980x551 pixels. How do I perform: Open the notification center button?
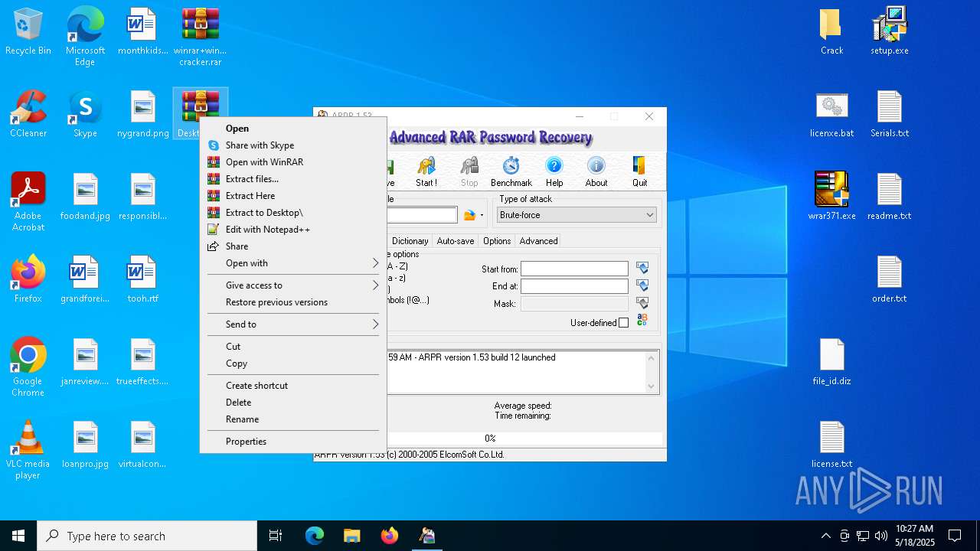(955, 536)
